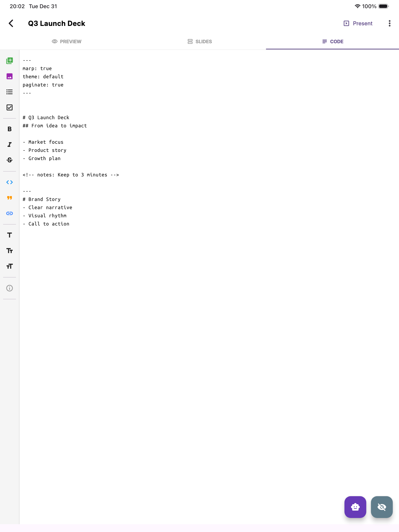
Task: Insert a large heading with the single T icon
Action: pos(10,235)
